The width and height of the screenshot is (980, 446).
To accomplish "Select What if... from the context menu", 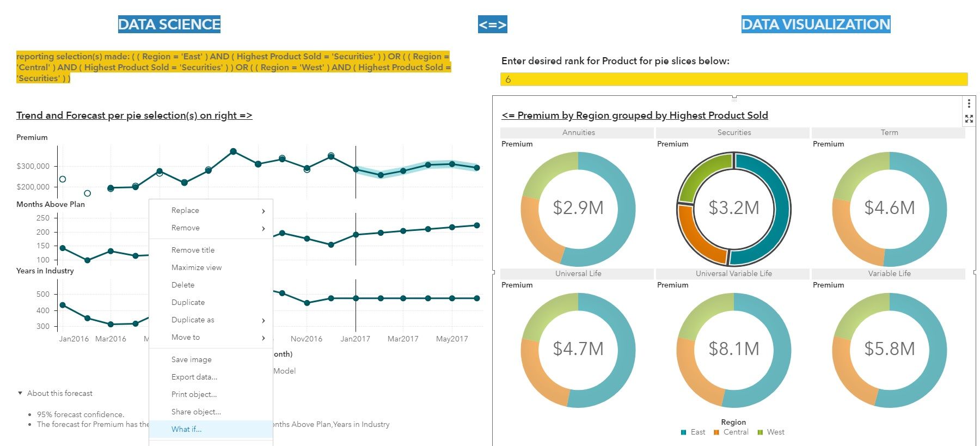I will [186, 429].
